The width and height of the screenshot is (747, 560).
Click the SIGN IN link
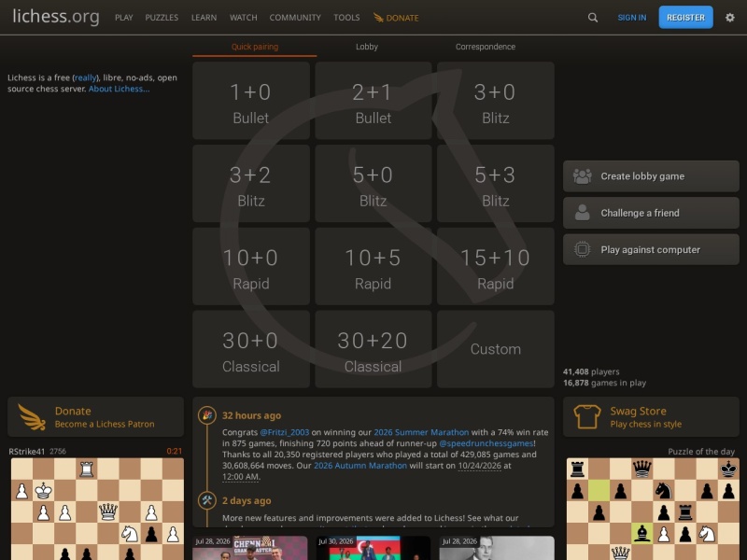coord(632,18)
